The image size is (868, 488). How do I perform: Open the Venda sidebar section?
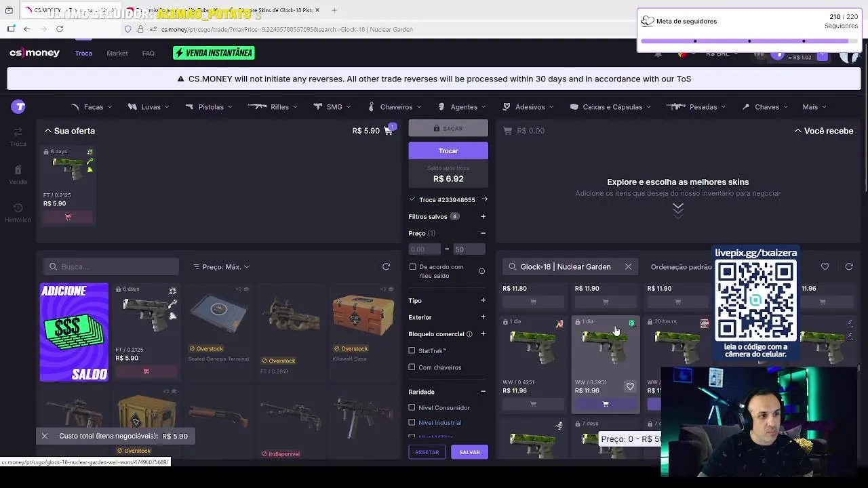(x=18, y=174)
